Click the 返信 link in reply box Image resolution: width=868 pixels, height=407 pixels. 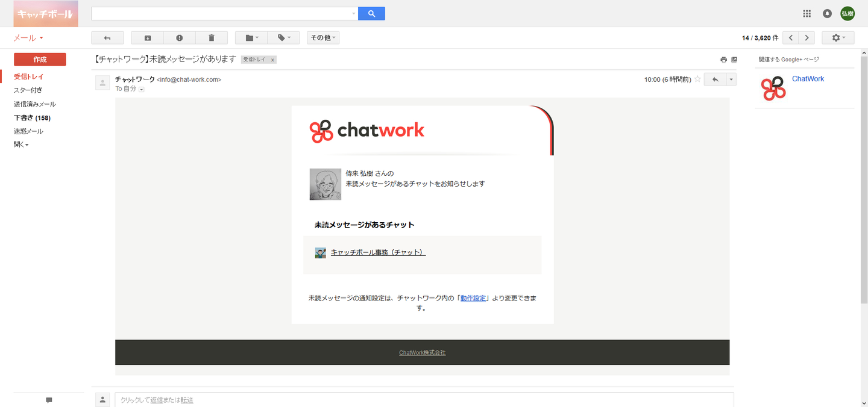[156, 400]
